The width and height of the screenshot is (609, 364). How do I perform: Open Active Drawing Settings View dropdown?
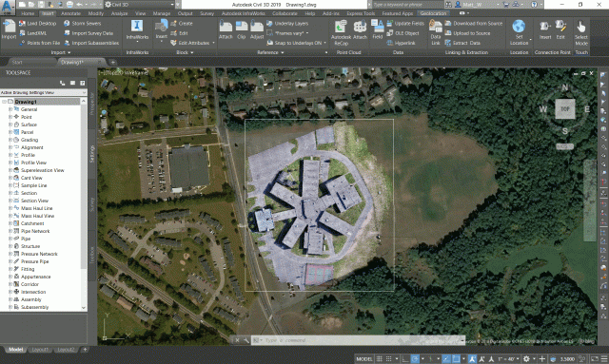(44, 92)
